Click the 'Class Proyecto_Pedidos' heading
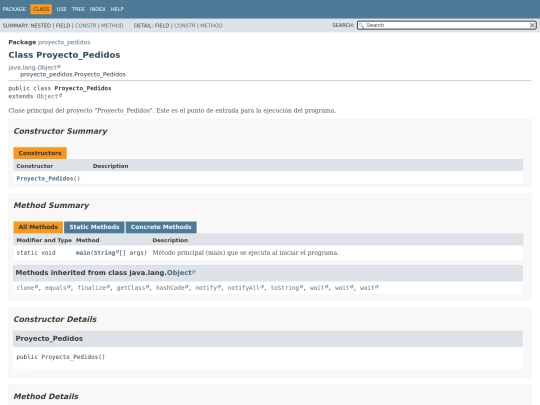540x405 pixels. pyautogui.click(x=64, y=55)
